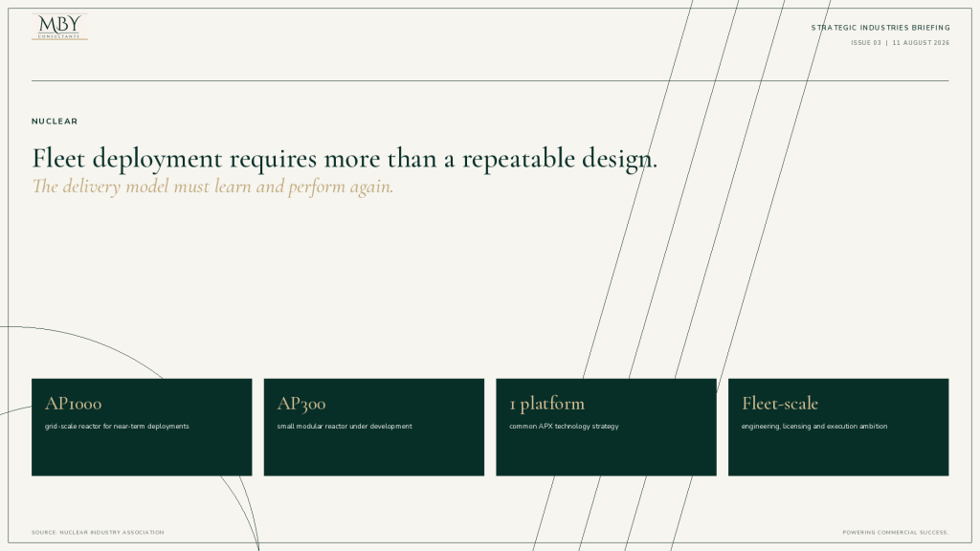Click the '1 platform' card heading

[546, 404]
